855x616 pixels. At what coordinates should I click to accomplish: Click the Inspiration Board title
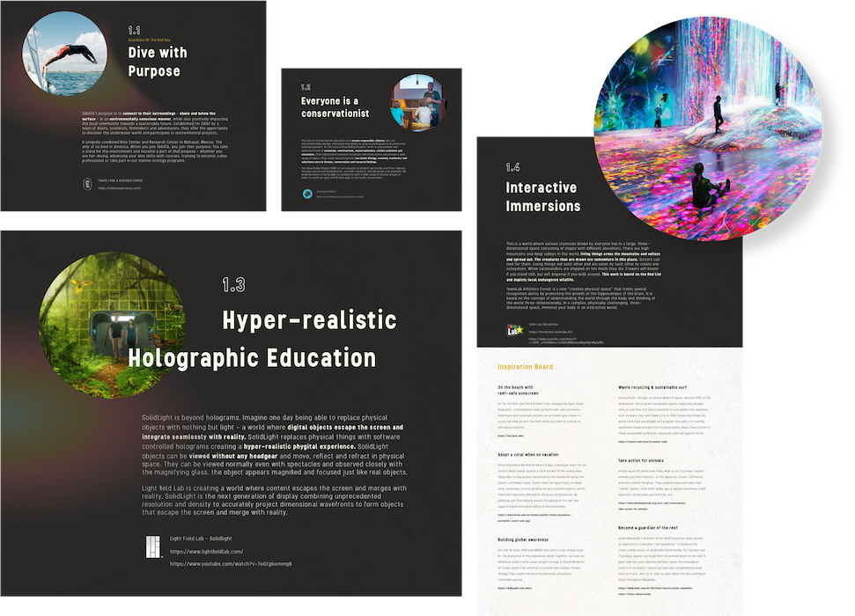click(525, 367)
